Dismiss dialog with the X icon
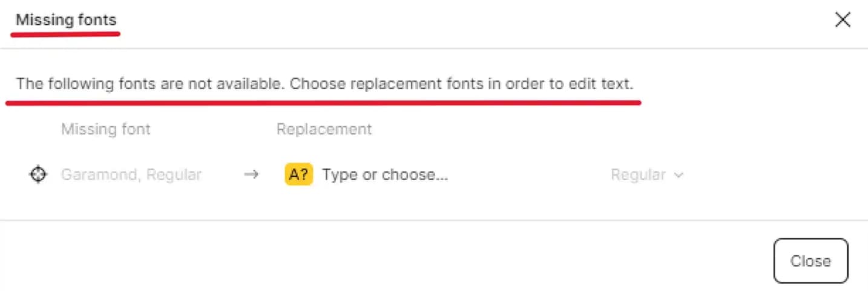 (843, 20)
